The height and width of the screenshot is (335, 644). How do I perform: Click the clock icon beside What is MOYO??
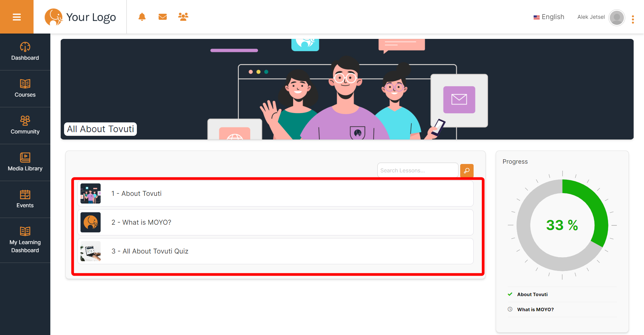(510, 309)
